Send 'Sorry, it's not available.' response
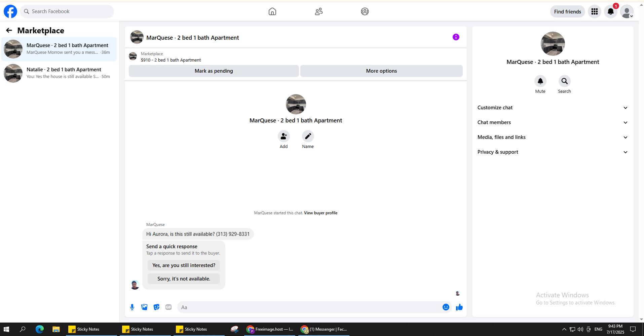 [x=184, y=279]
